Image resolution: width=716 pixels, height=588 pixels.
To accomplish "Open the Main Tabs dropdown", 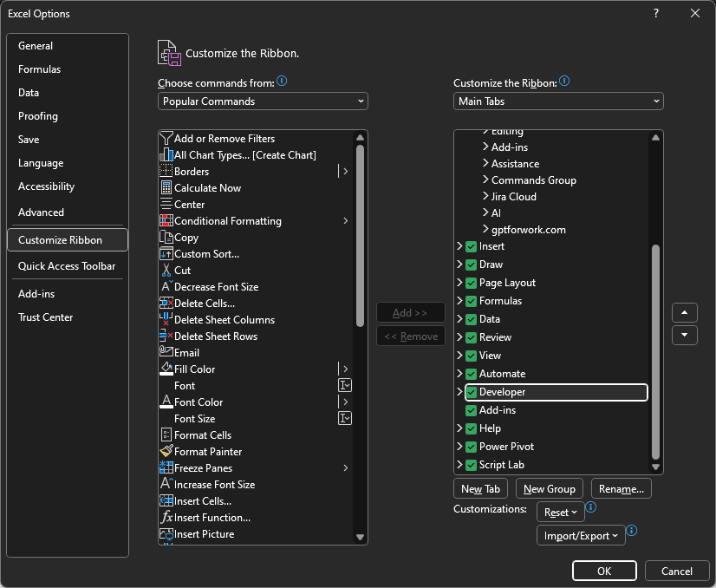I will [x=558, y=101].
